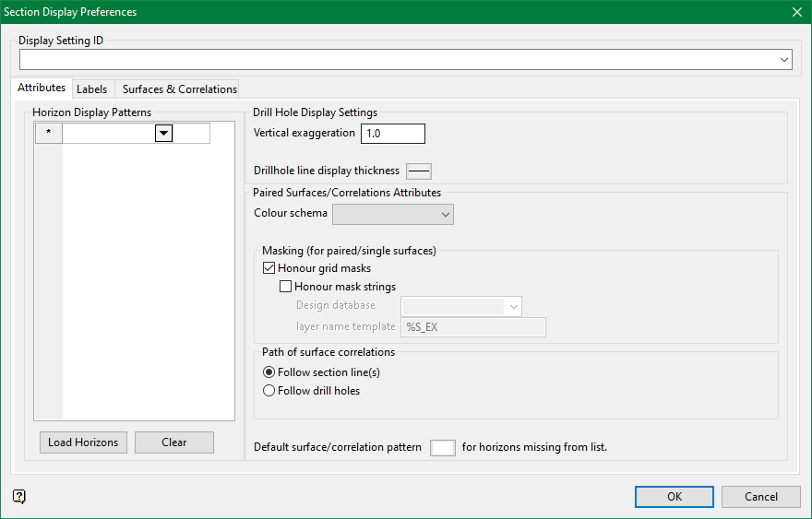Viewport: 812px width, 519px height.
Task: Select Follow section line(s) radio option
Action: point(269,372)
